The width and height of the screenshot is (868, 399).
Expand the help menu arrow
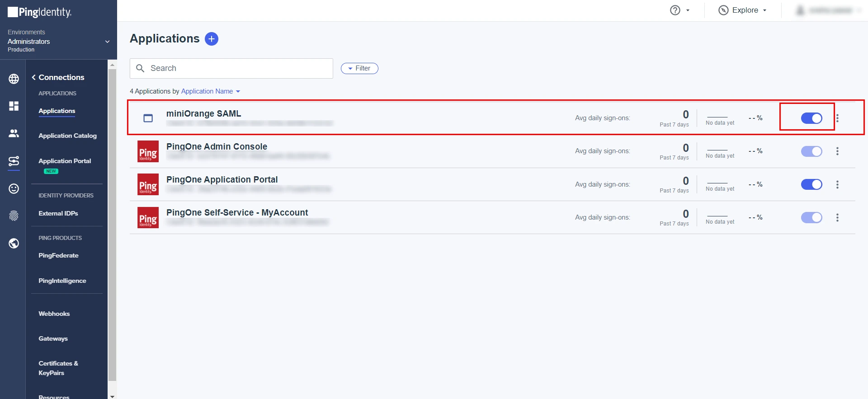(x=688, y=10)
